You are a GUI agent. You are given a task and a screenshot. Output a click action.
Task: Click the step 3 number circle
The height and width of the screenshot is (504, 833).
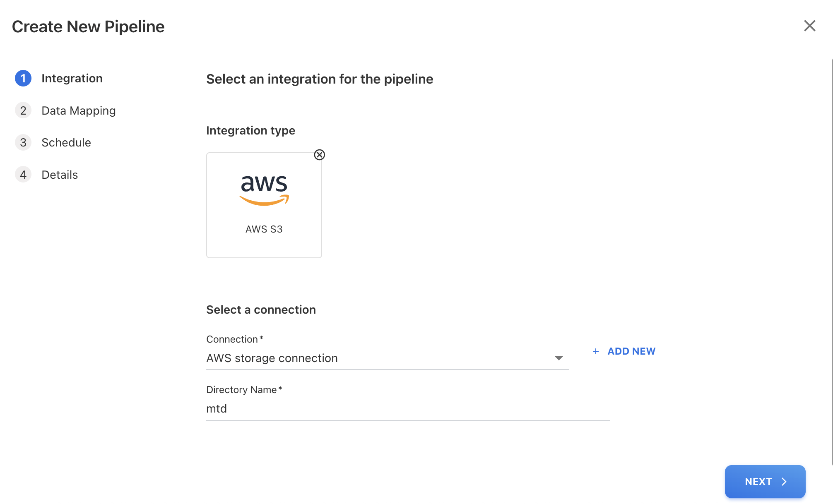click(x=23, y=142)
